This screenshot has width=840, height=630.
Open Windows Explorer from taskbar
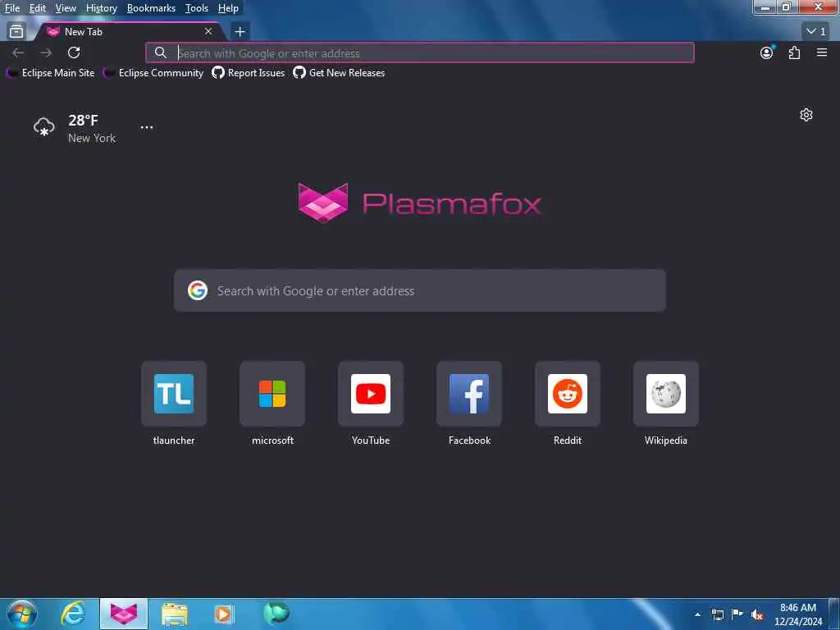pyautogui.click(x=174, y=614)
